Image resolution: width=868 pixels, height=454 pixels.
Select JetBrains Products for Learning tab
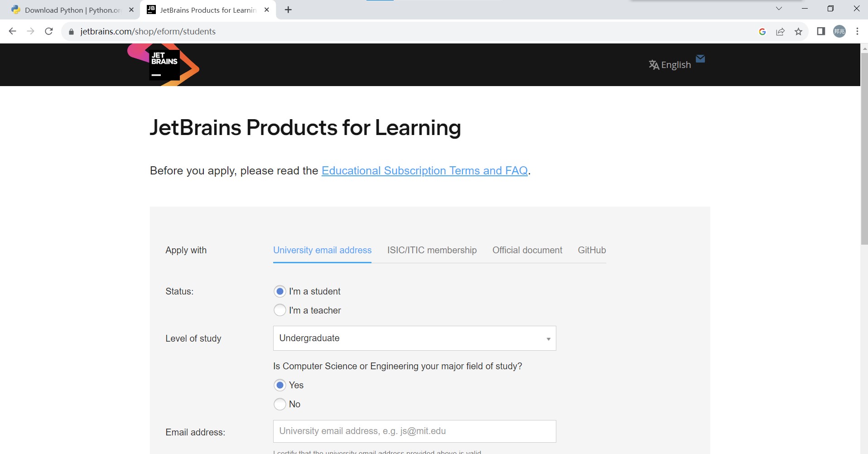208,10
